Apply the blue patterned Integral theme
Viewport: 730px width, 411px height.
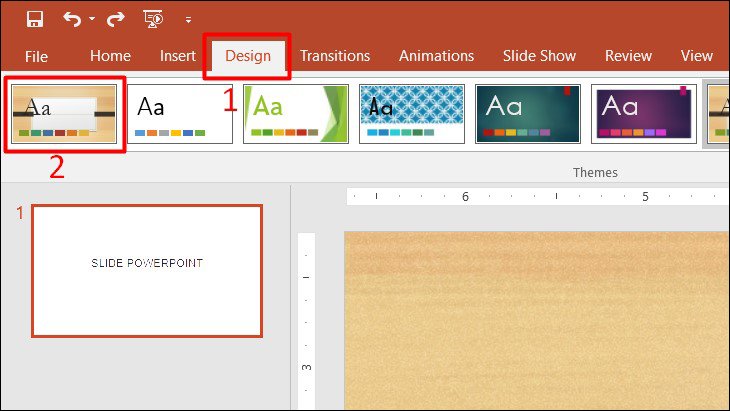pos(412,114)
